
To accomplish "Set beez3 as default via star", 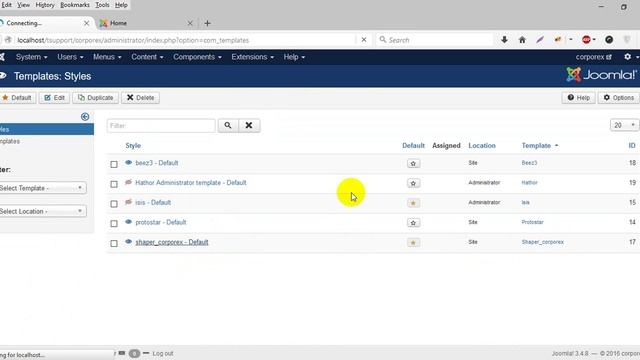I will 413,163.
